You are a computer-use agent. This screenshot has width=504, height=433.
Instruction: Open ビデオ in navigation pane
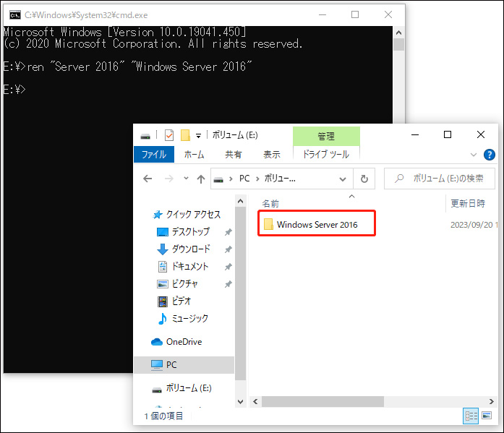click(x=181, y=301)
